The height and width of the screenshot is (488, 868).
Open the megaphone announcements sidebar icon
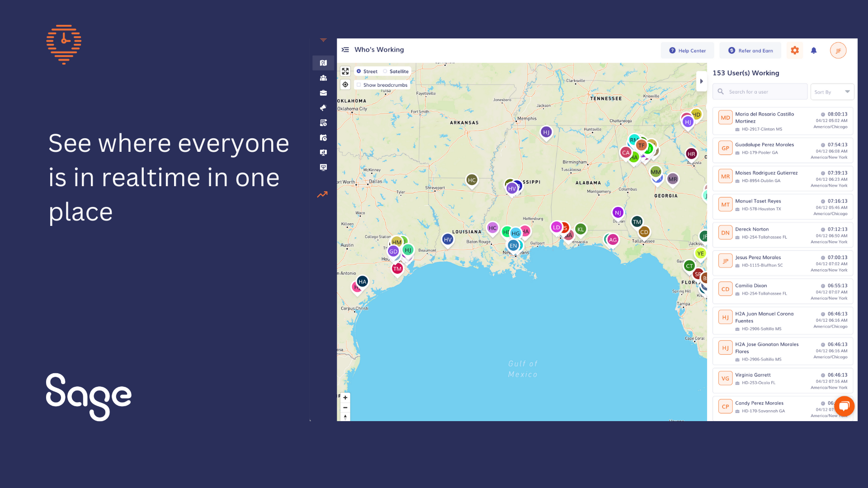(323, 108)
